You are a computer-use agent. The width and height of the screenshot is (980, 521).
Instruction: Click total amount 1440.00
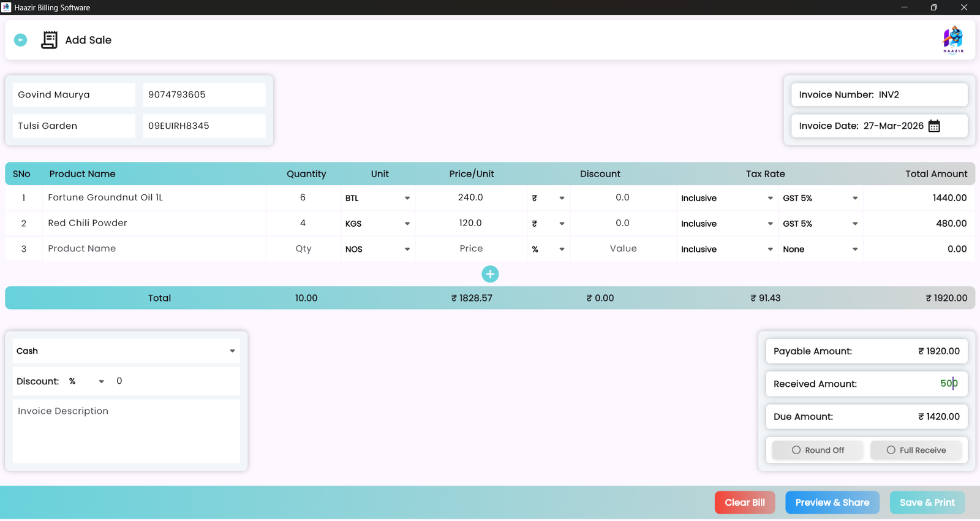click(x=949, y=198)
